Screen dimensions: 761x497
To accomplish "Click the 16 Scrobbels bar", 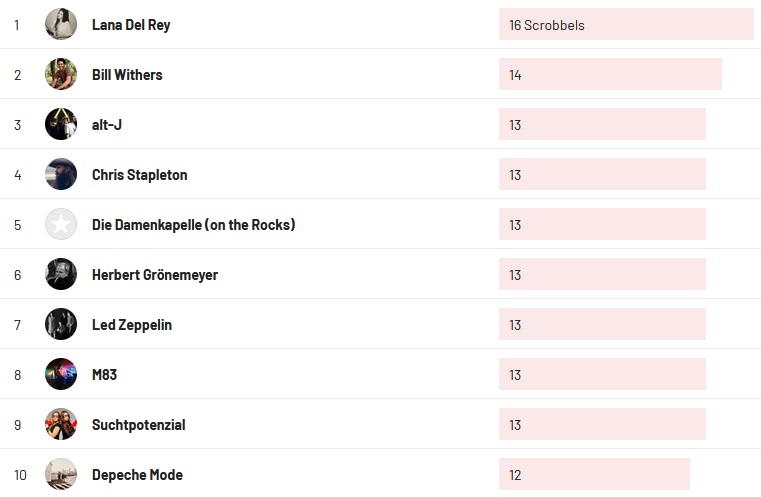I will [625, 25].
